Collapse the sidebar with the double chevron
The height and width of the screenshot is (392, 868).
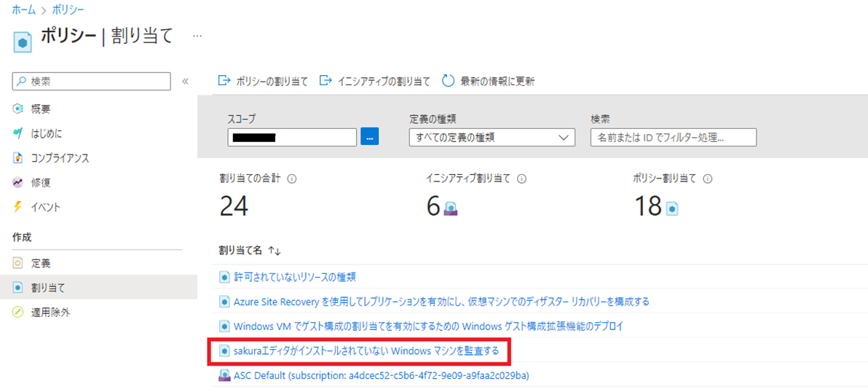point(186,82)
